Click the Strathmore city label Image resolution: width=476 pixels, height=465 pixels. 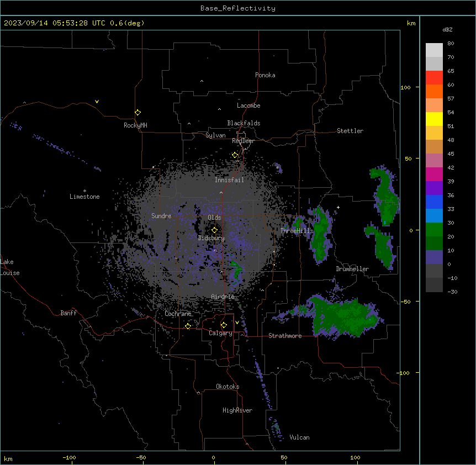point(285,336)
